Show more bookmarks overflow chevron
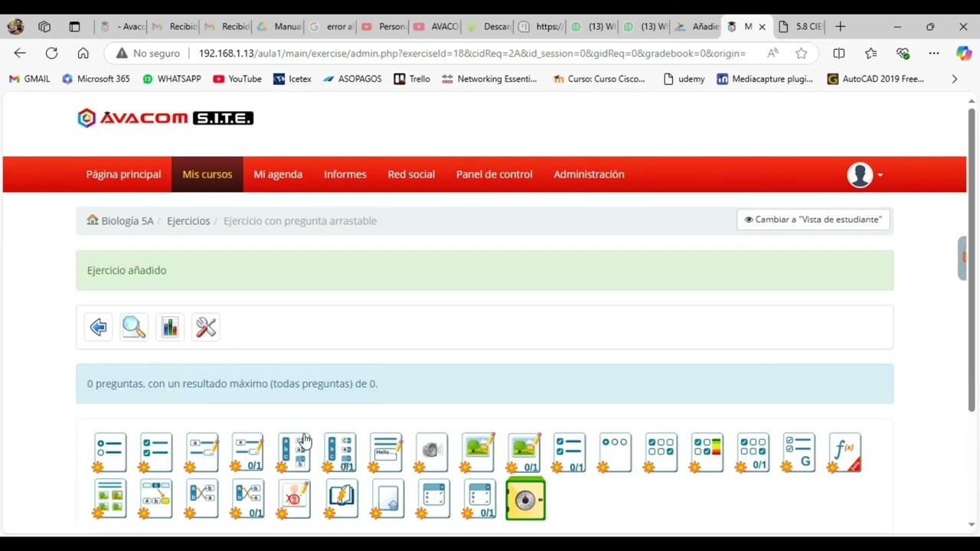980x551 pixels. [x=954, y=79]
